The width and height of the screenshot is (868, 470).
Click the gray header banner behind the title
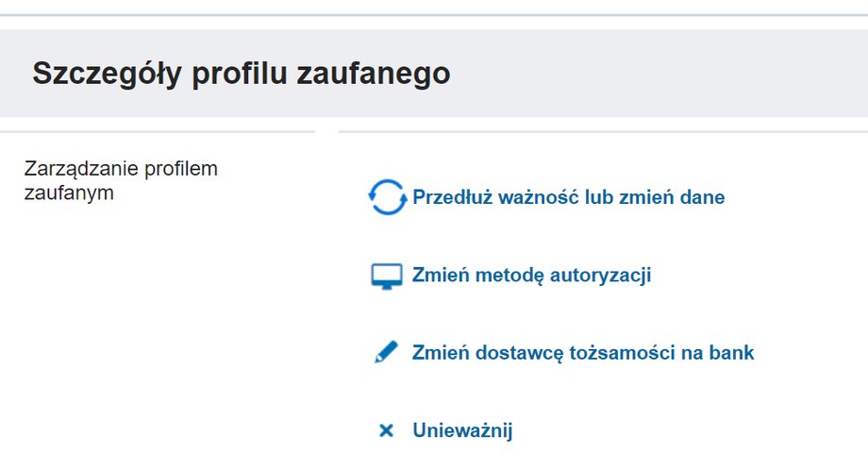(x=434, y=73)
